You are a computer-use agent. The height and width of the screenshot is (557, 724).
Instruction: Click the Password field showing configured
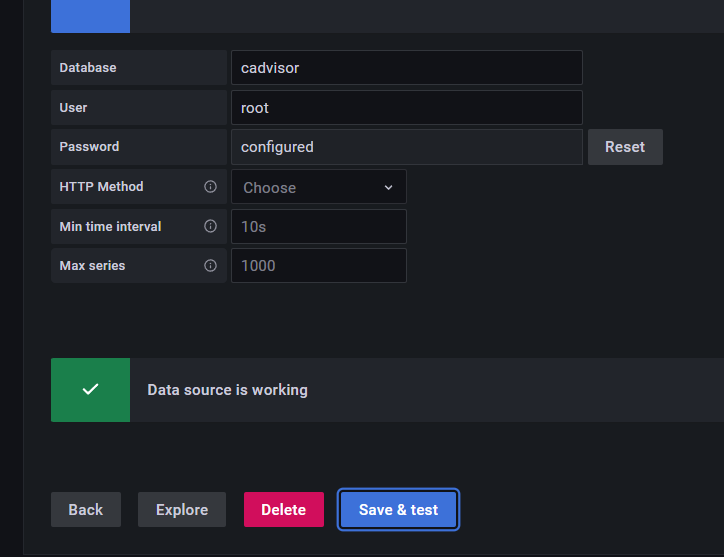pyautogui.click(x=407, y=147)
